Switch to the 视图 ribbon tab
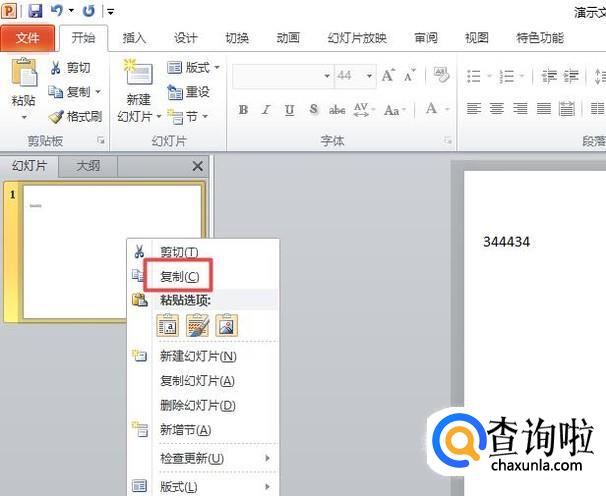606x496 pixels. (x=477, y=38)
